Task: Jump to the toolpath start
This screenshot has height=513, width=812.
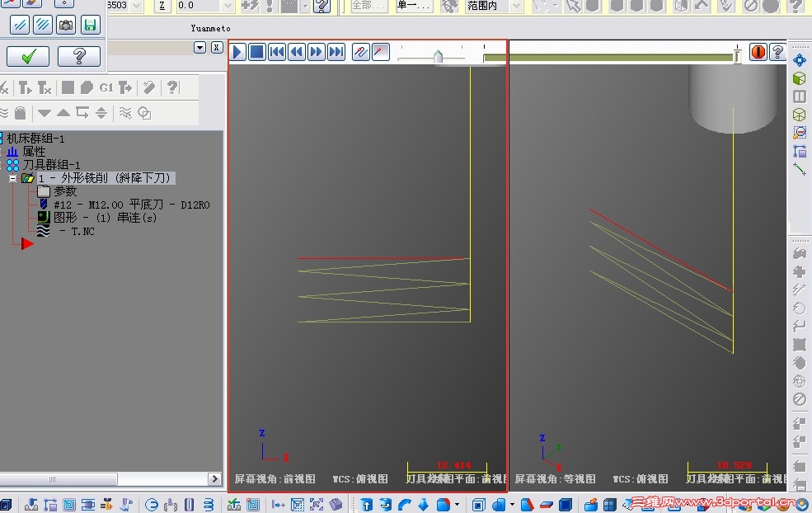Action: [277, 52]
